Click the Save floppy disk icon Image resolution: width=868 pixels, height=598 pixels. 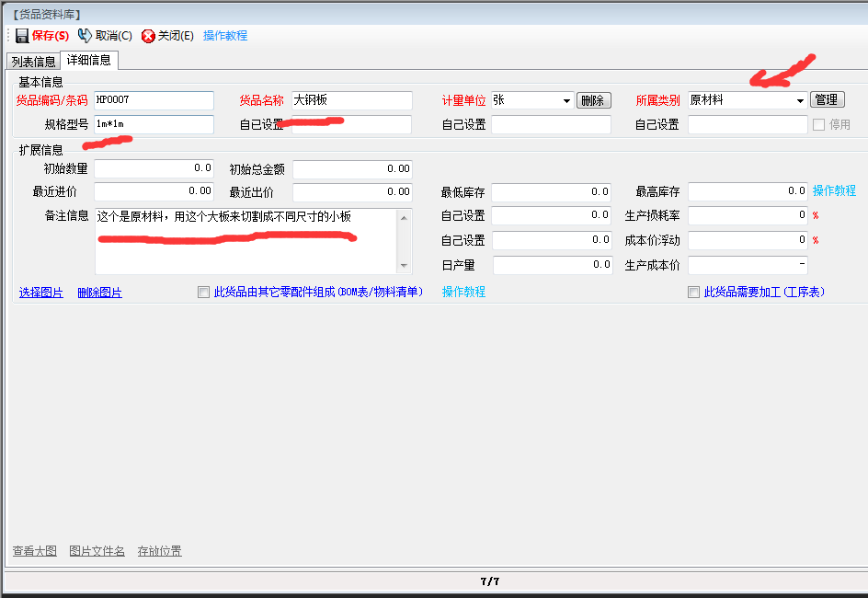(x=21, y=36)
